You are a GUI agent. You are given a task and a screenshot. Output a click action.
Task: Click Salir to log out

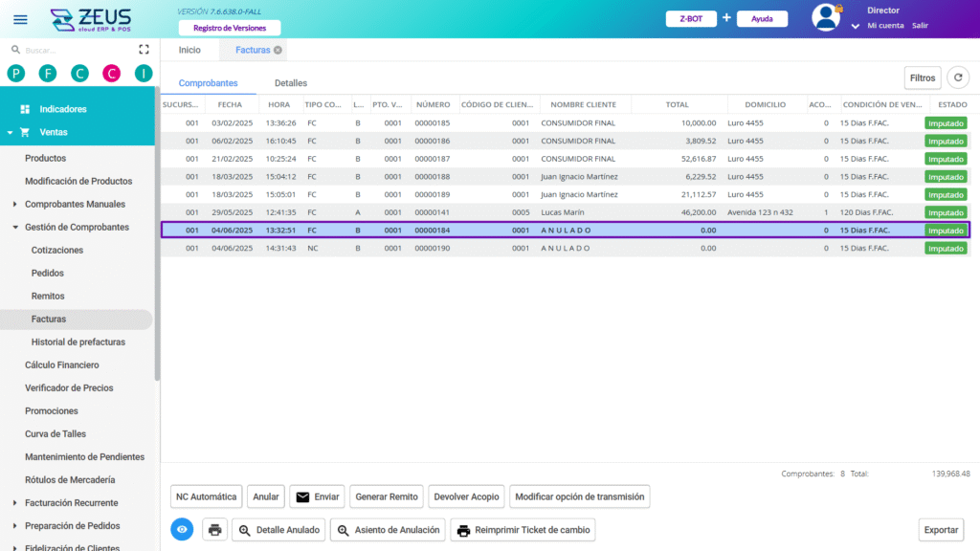[920, 26]
